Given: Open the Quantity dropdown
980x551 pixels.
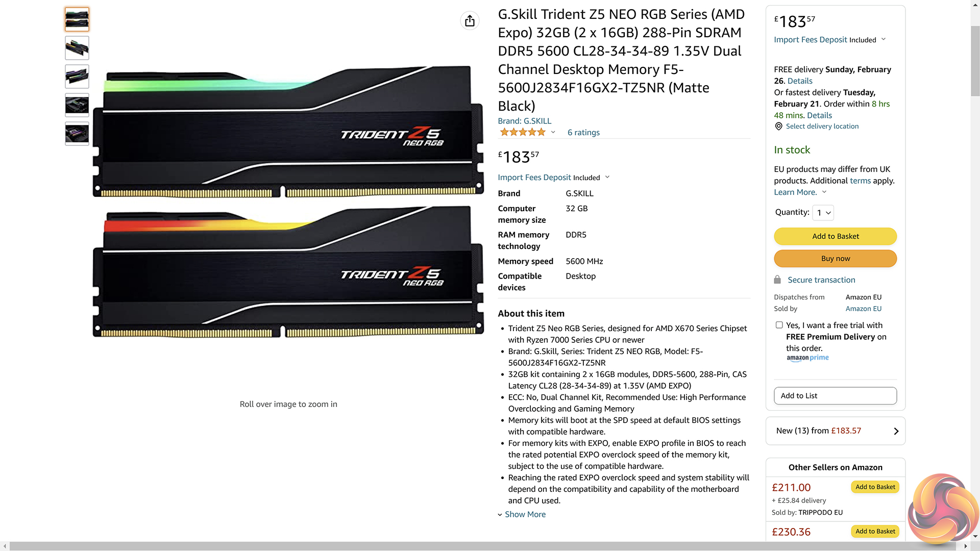Looking at the screenshot, I should point(823,213).
